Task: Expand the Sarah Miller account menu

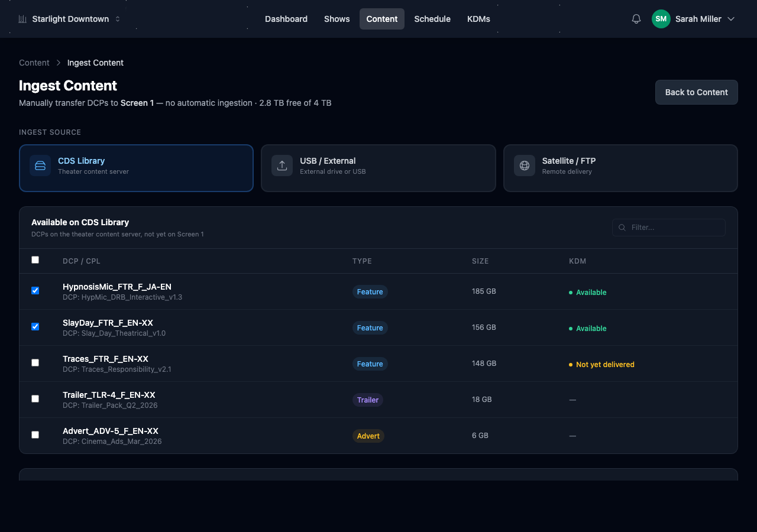Action: 698,19
